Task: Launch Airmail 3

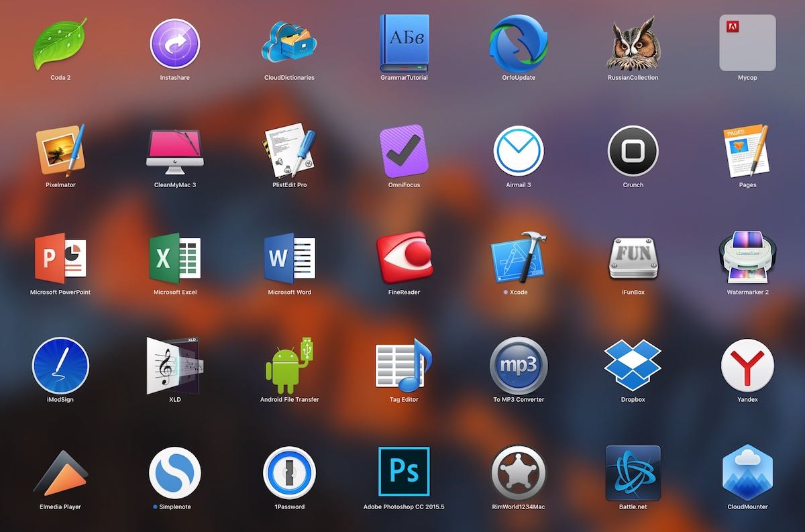Action: 518,151
